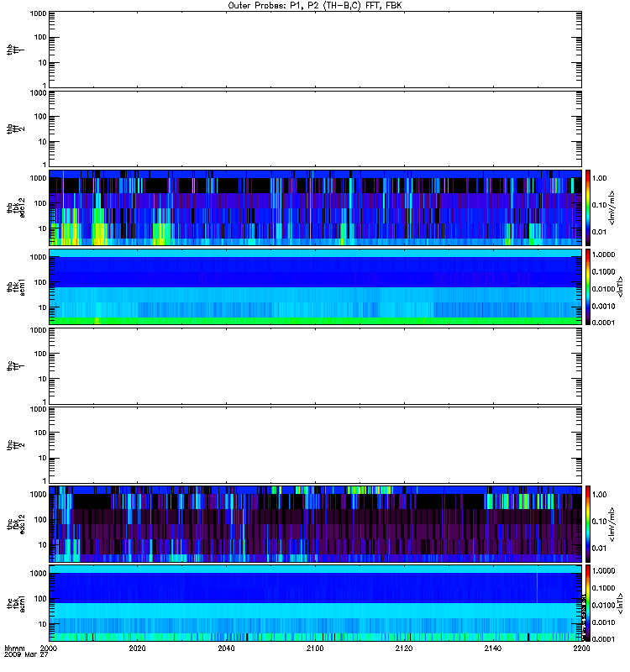630x672 pixels.
Task: Click the 'hhmm' time format label
Action: tap(14, 648)
